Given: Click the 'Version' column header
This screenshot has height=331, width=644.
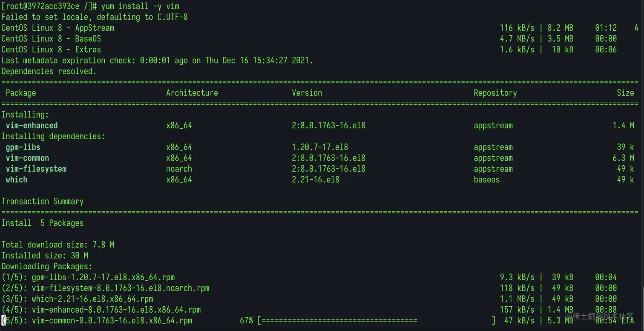Looking at the screenshot, I should click(x=307, y=93).
